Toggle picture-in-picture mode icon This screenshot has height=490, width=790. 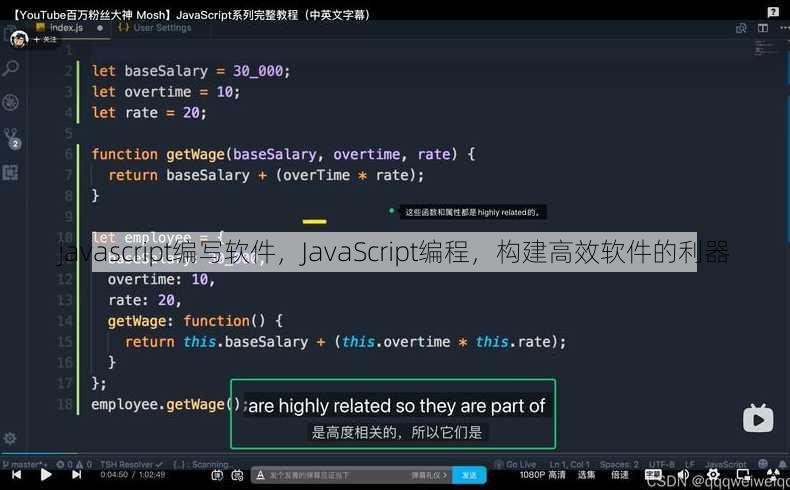click(x=743, y=474)
